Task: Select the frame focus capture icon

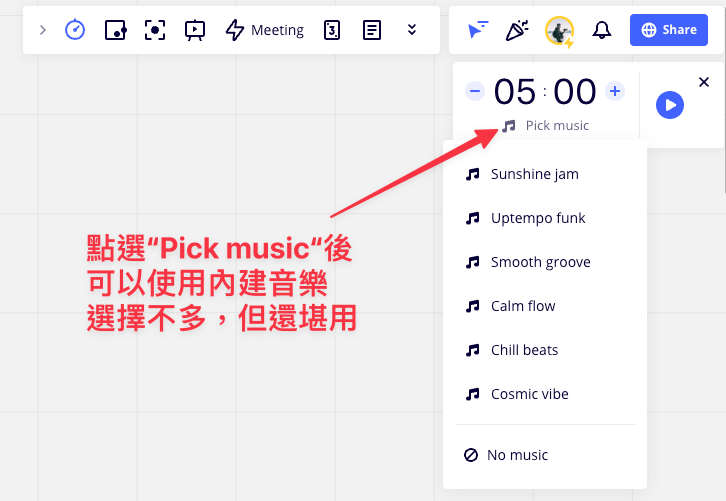Action: [x=155, y=30]
